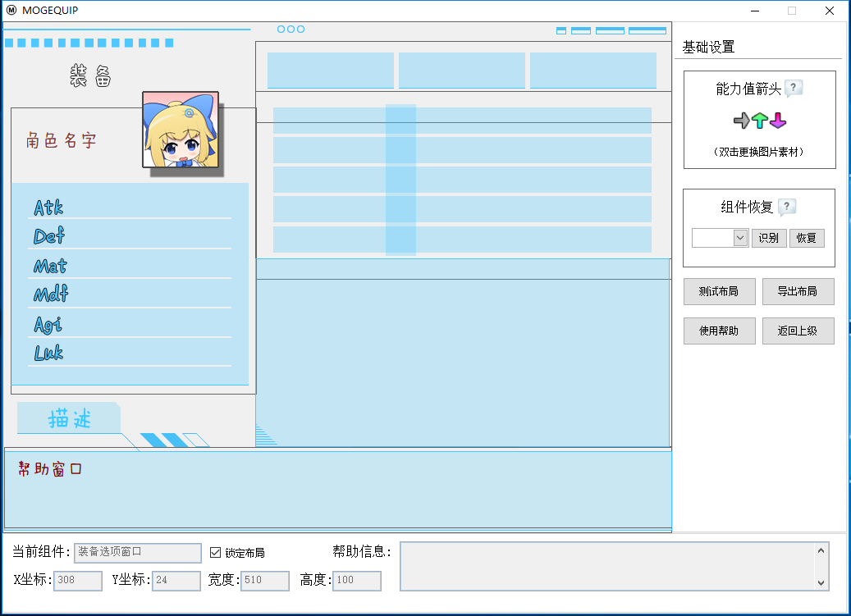Screen dimensions: 851x616
Task: Click the 帮助信息 scrollbar up arrow
Action: [x=821, y=550]
